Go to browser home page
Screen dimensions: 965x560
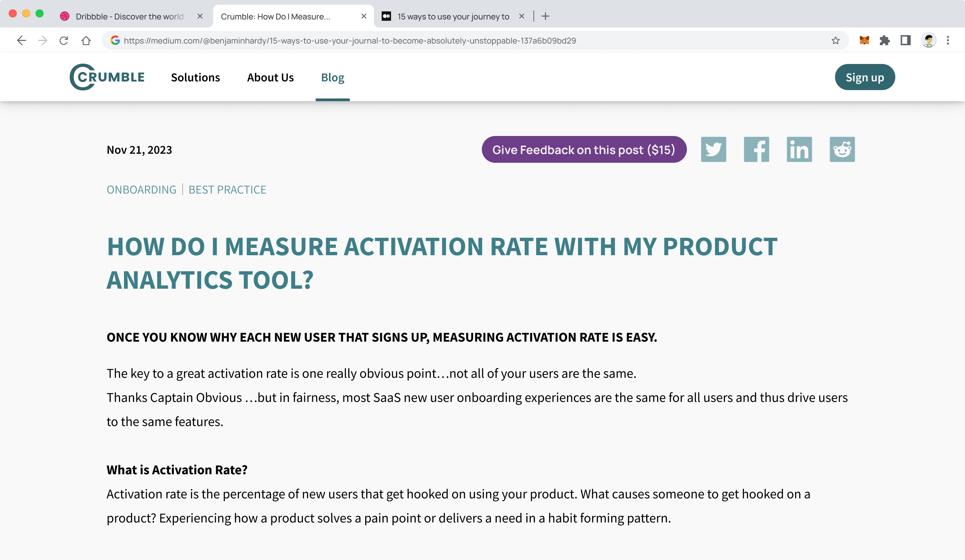86,41
